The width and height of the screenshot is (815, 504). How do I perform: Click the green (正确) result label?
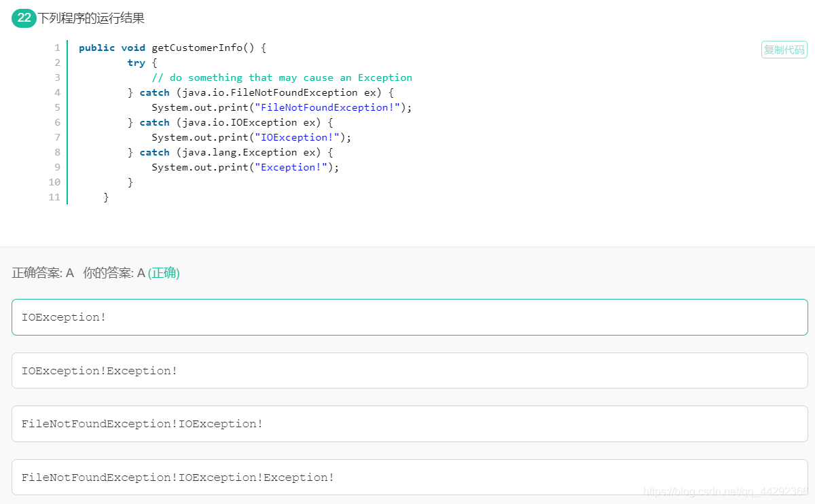click(x=164, y=273)
